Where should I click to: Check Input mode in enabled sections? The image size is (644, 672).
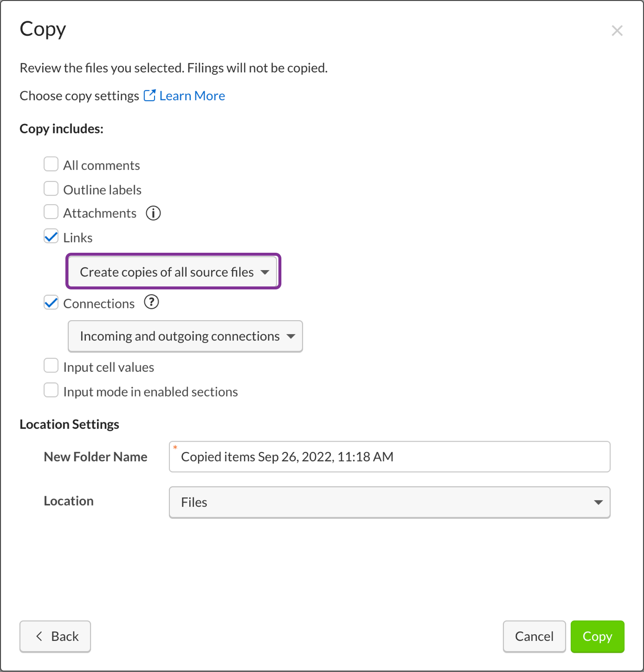click(x=51, y=390)
